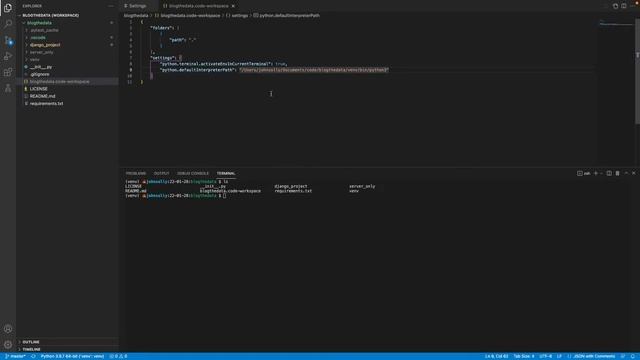Split the editor to the right
The height and width of the screenshot is (360, 640).
pos(624,6)
